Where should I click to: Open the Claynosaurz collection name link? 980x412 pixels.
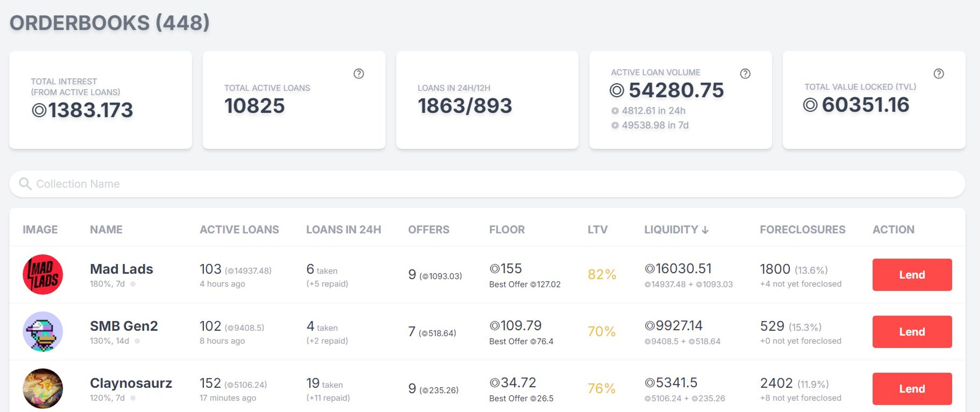[x=130, y=383]
